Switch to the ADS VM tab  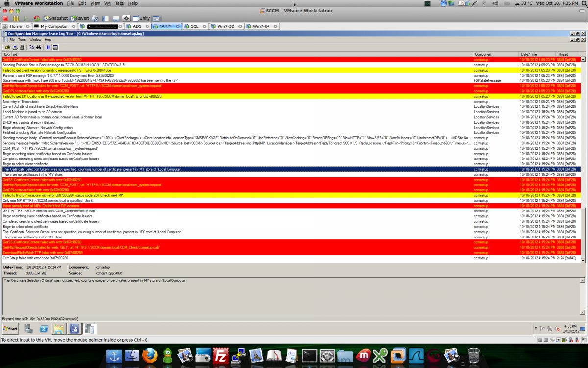[137, 26]
